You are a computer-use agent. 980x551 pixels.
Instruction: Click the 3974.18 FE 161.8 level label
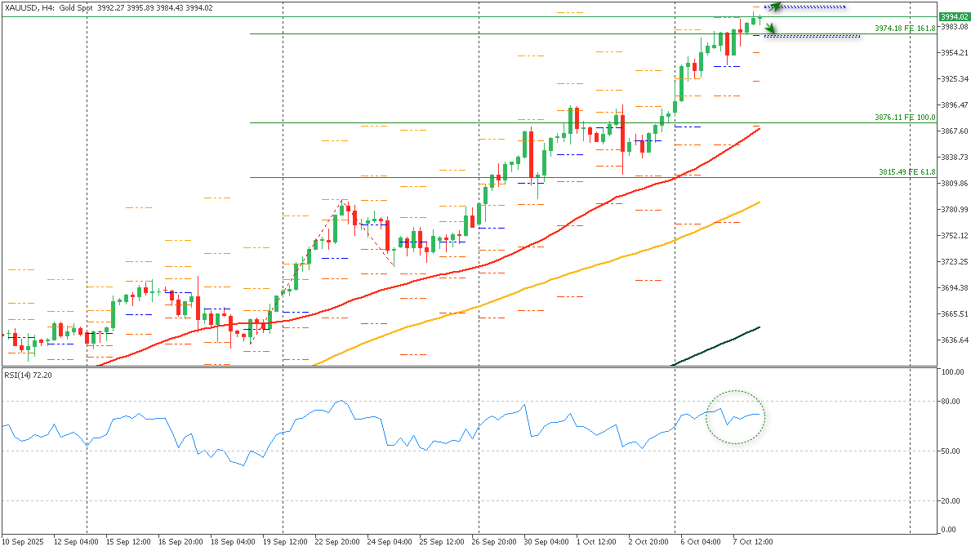(904, 29)
